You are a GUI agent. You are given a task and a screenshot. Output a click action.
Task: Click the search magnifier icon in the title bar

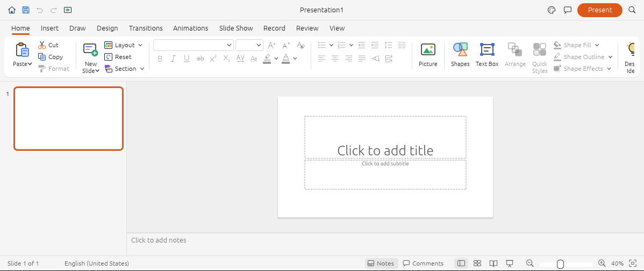[632, 10]
